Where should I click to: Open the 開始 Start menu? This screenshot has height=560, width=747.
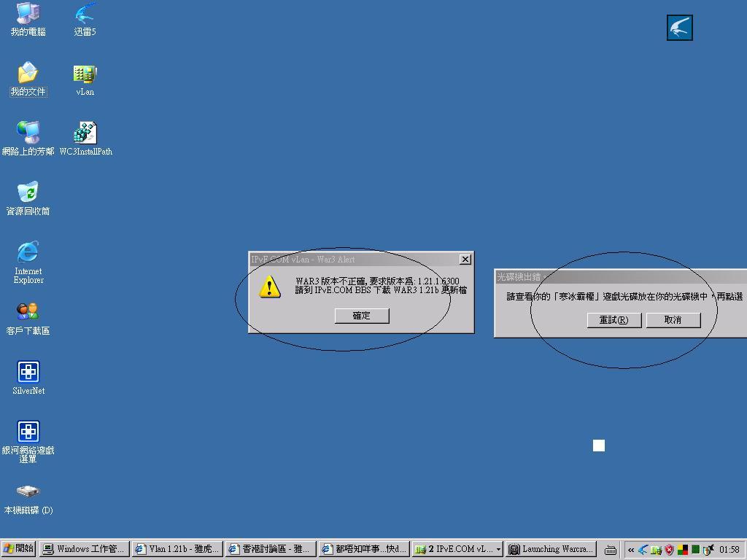[19, 549]
